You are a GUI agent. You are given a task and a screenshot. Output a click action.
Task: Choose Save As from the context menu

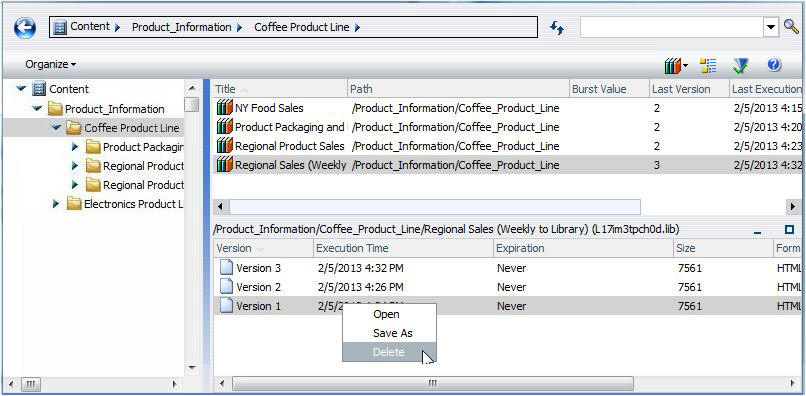pyautogui.click(x=393, y=333)
